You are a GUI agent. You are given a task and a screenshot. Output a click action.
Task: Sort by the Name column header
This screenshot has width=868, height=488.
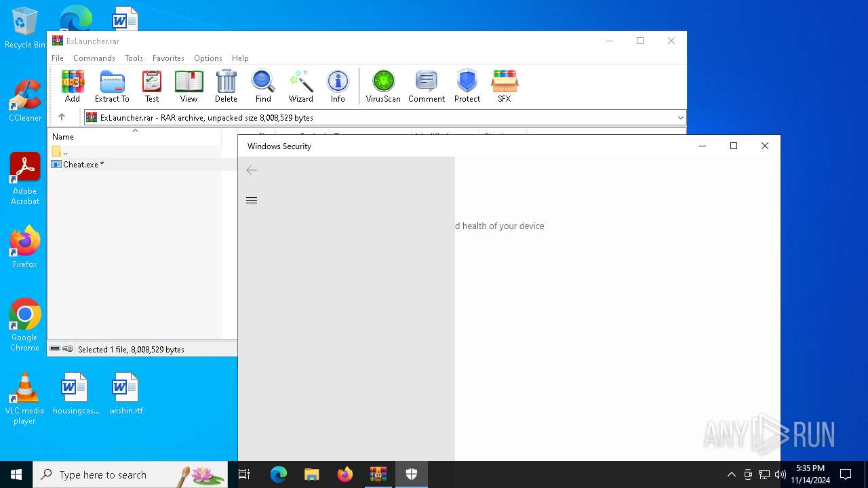[135, 137]
